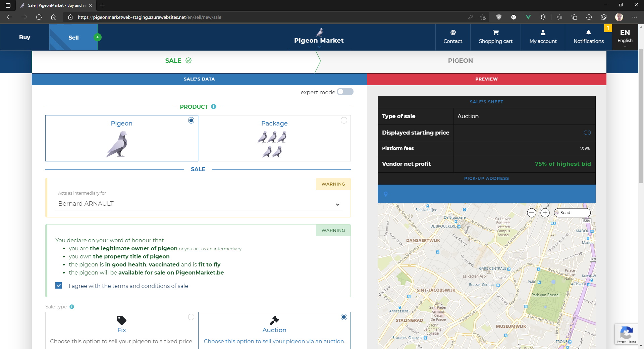The height and width of the screenshot is (349, 644).
Task: Select the Pigeon product radio button
Action: pyautogui.click(x=191, y=120)
